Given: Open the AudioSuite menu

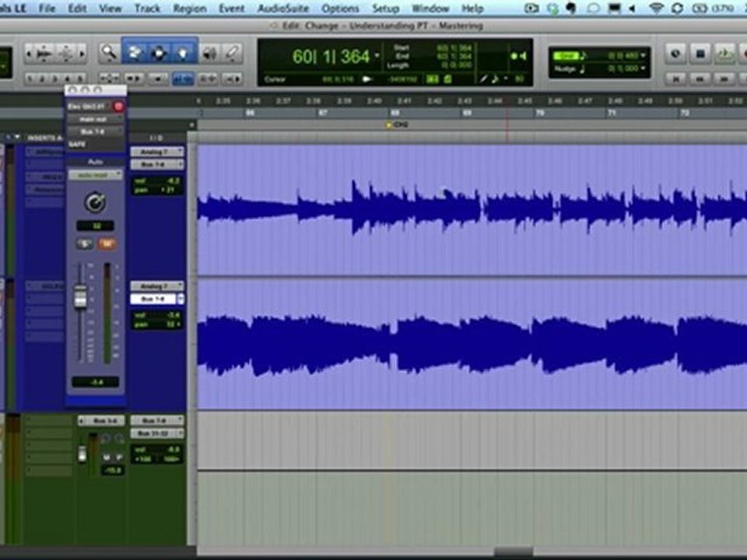Looking at the screenshot, I should tap(283, 9).
